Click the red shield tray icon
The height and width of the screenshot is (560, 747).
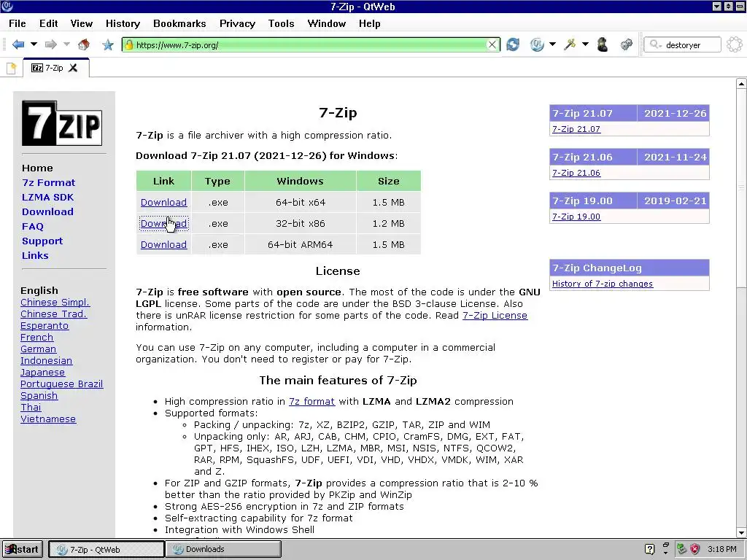(695, 549)
